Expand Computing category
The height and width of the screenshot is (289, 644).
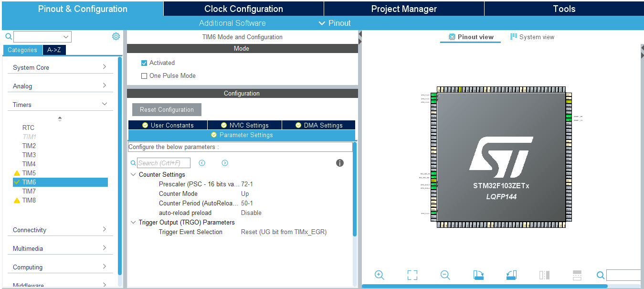click(x=60, y=267)
